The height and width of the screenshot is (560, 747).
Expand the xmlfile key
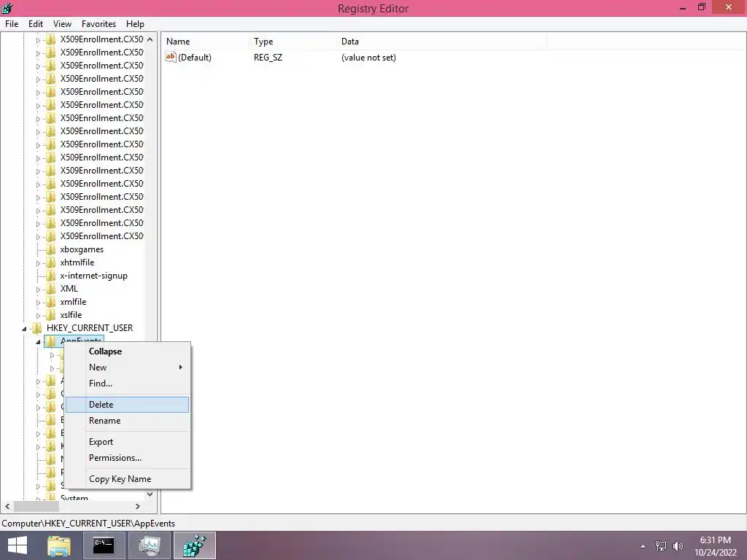click(38, 303)
